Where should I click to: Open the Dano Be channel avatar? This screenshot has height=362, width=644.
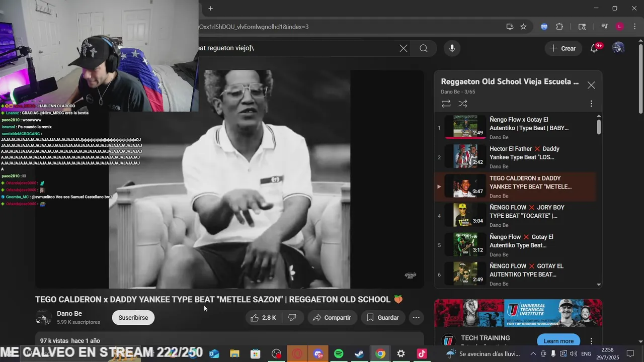click(x=43, y=318)
